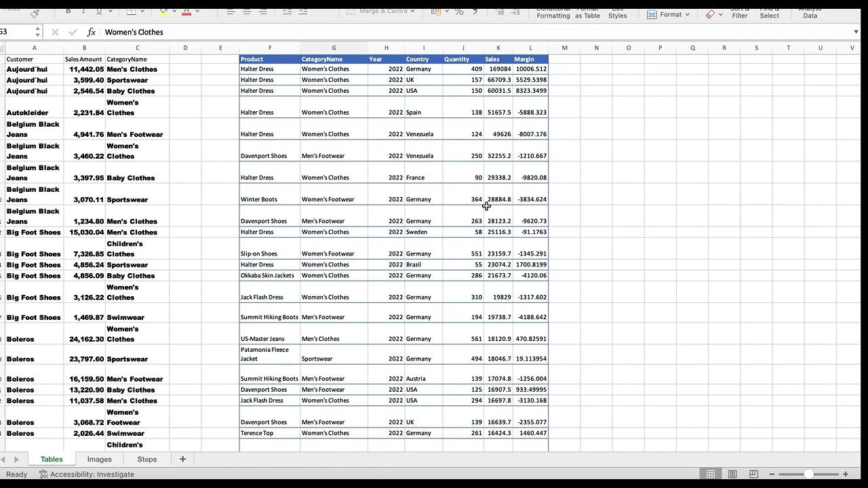The image size is (868, 488).
Task: Click Accessibility: Investigate status
Action: 87,474
